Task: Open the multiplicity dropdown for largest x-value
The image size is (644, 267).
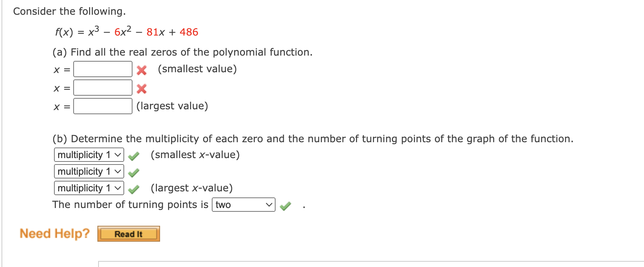Action: (x=88, y=188)
